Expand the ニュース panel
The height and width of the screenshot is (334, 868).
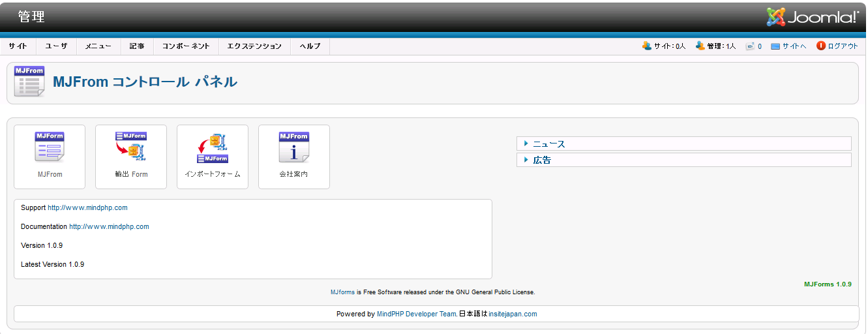click(684, 144)
